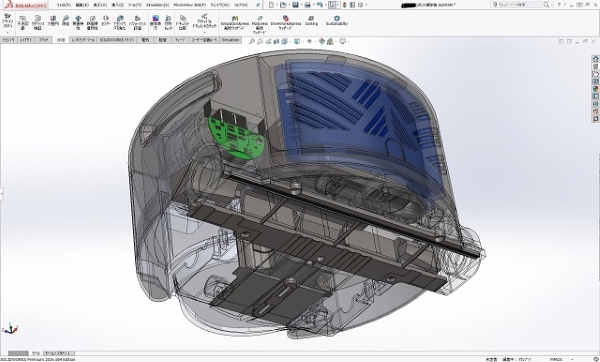Toggle the menu bar pin icon
The width and height of the screenshot is (600, 362).
[258, 5]
